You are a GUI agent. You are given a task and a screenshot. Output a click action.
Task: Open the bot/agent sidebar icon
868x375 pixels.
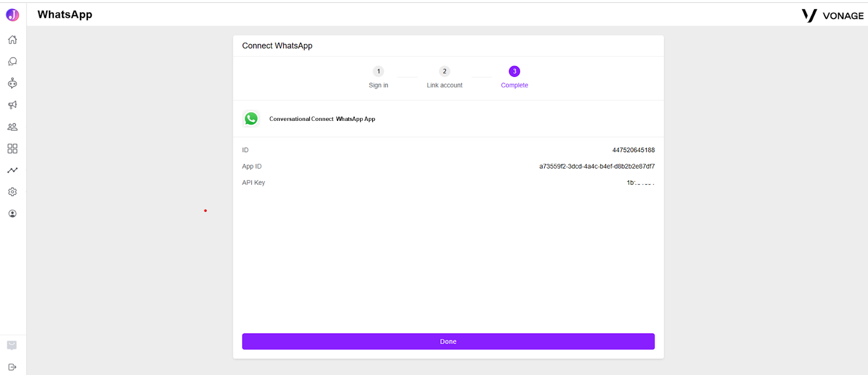point(12,83)
